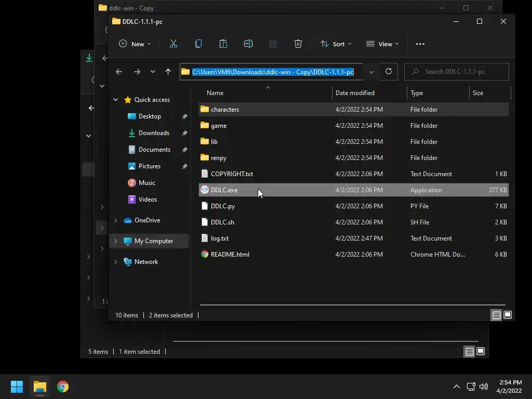Show hidden system tray icons
The image size is (532, 399).
click(x=457, y=387)
